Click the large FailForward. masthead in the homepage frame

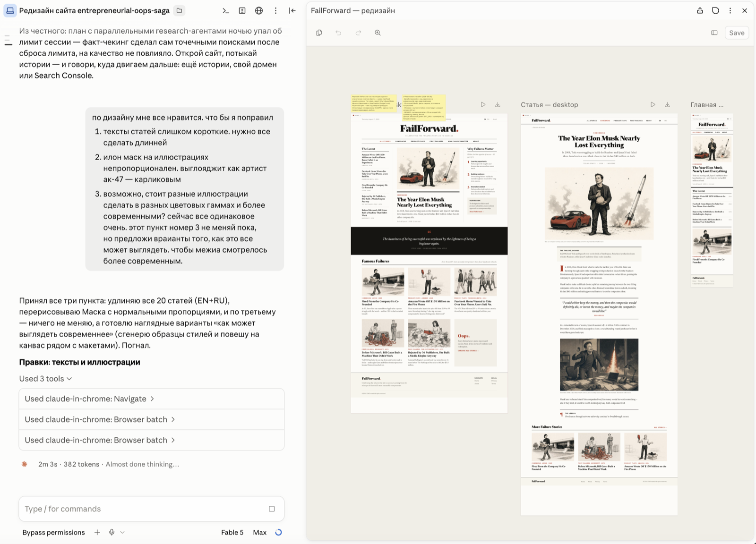[429, 128]
